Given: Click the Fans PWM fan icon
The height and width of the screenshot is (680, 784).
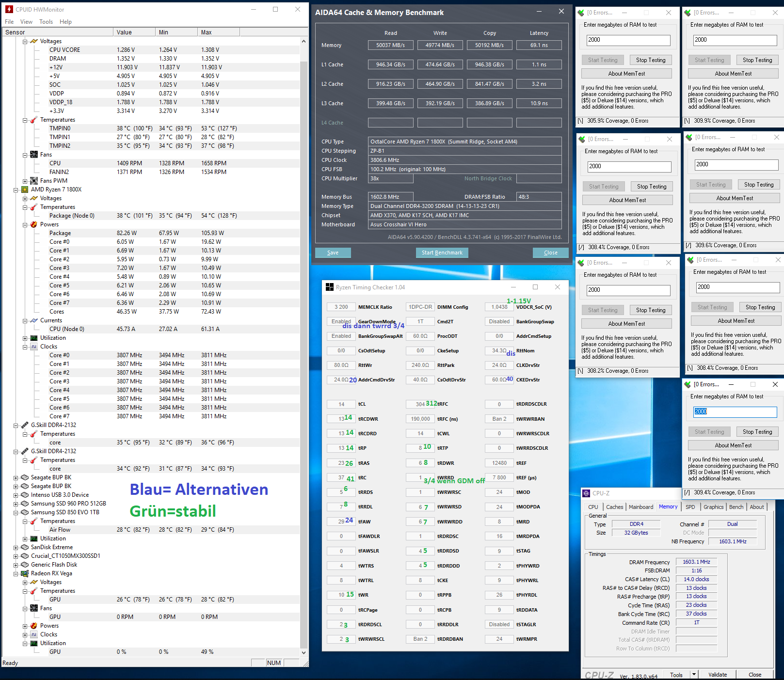Looking at the screenshot, I should (x=34, y=181).
